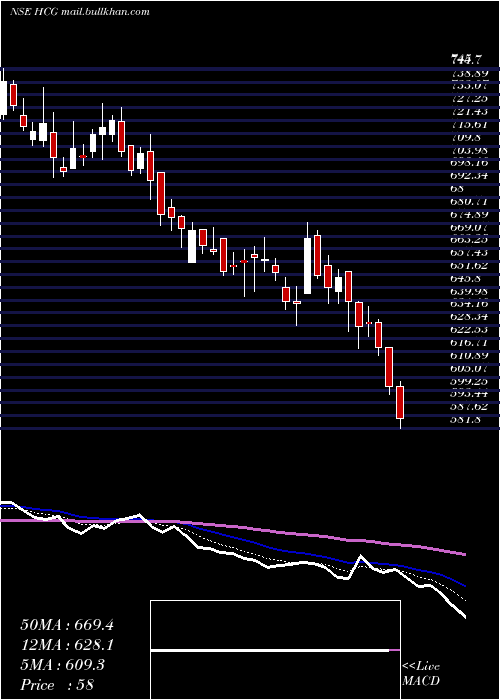Click the 692.34 price axis label

click(x=469, y=175)
